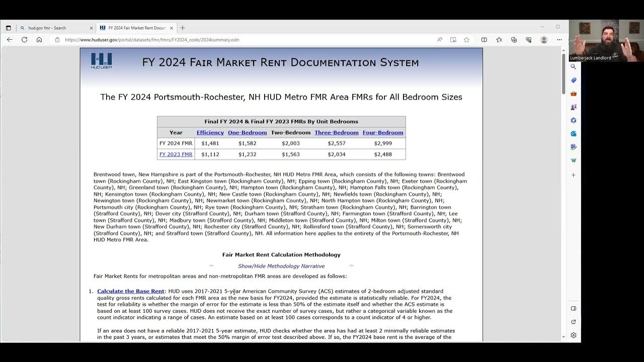The width and height of the screenshot is (644, 362).
Task: Select FY 2023 one-bedroom value $1,232
Action: [247, 154]
